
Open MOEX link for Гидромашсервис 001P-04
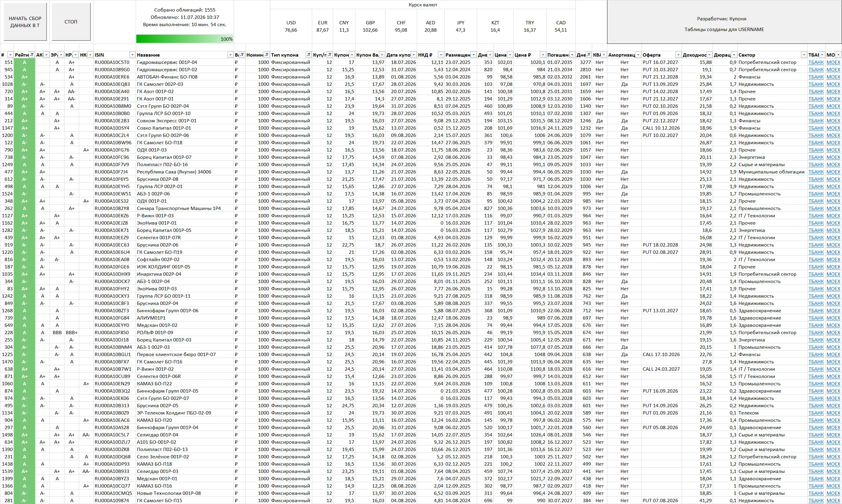pyautogui.click(x=833, y=62)
